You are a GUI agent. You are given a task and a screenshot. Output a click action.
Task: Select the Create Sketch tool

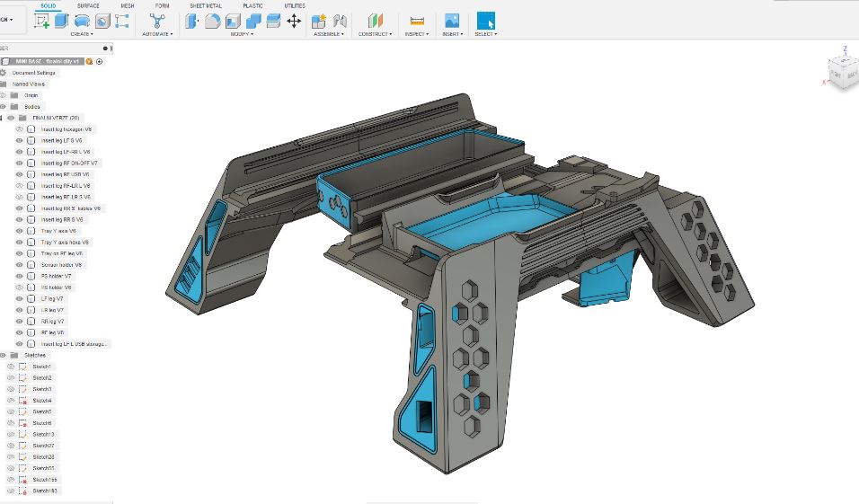coord(41,22)
